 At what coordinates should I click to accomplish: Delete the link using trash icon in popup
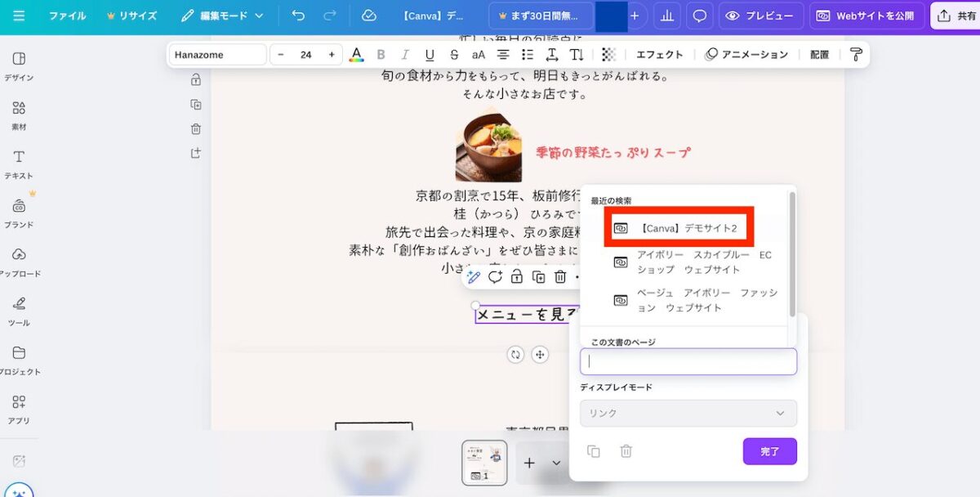coord(626,451)
